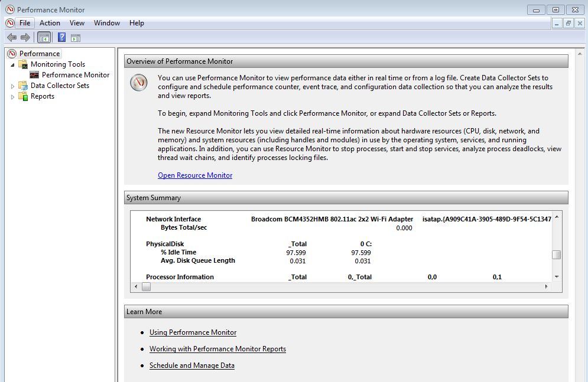Screen dimensions: 588x382
Task: Toggle the Show/Hide Action Pane toolbar button
Action: coord(76,38)
